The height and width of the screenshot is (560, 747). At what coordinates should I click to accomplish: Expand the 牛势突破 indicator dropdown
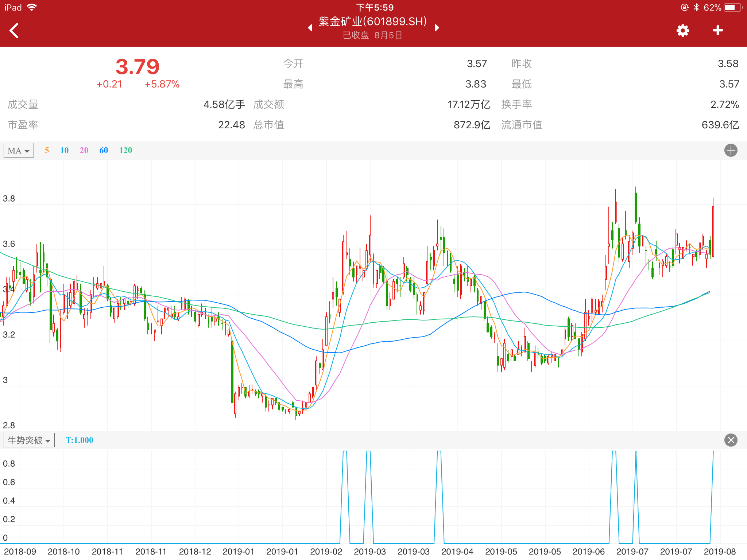point(29,440)
